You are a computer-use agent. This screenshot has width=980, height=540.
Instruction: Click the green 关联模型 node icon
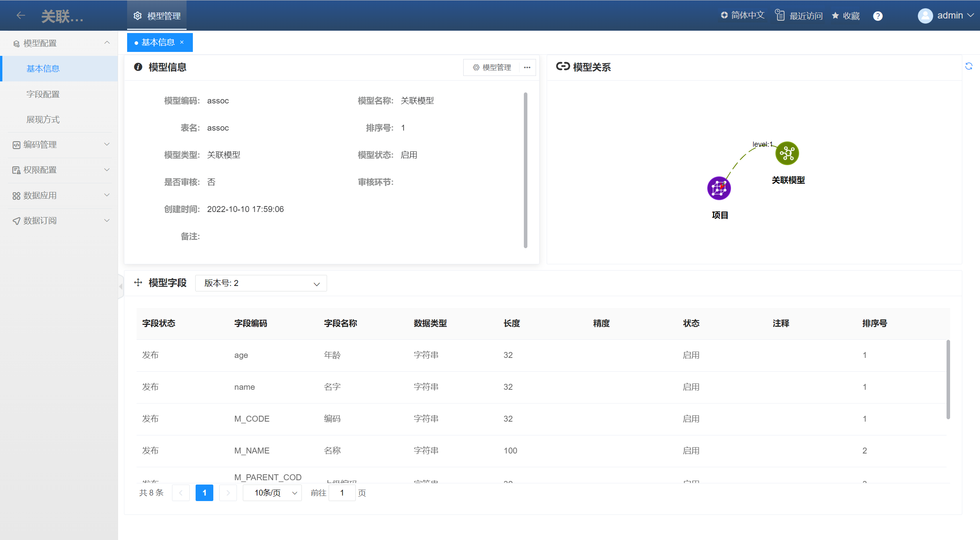pyautogui.click(x=787, y=153)
